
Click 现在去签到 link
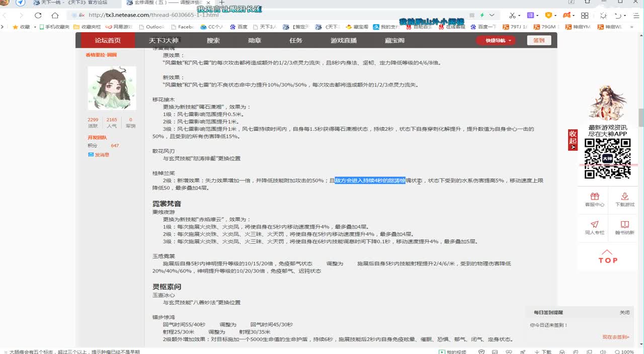tap(615, 337)
